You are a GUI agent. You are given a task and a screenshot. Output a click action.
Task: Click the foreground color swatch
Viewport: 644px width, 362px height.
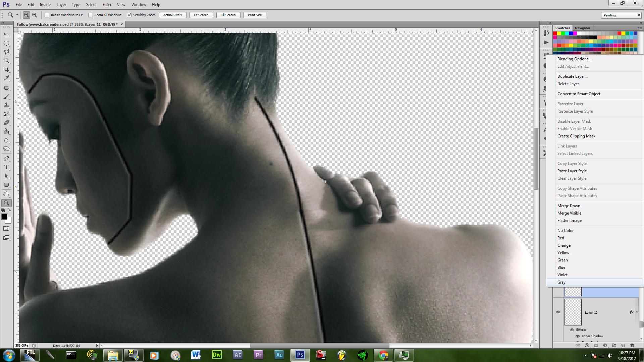pos(5,217)
